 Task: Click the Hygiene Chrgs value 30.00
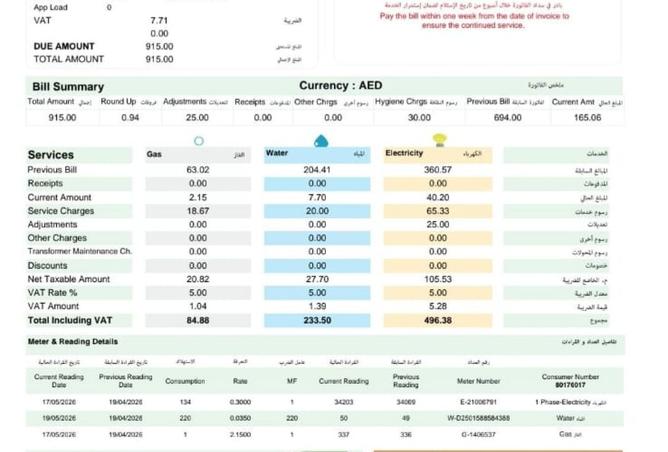(x=419, y=118)
